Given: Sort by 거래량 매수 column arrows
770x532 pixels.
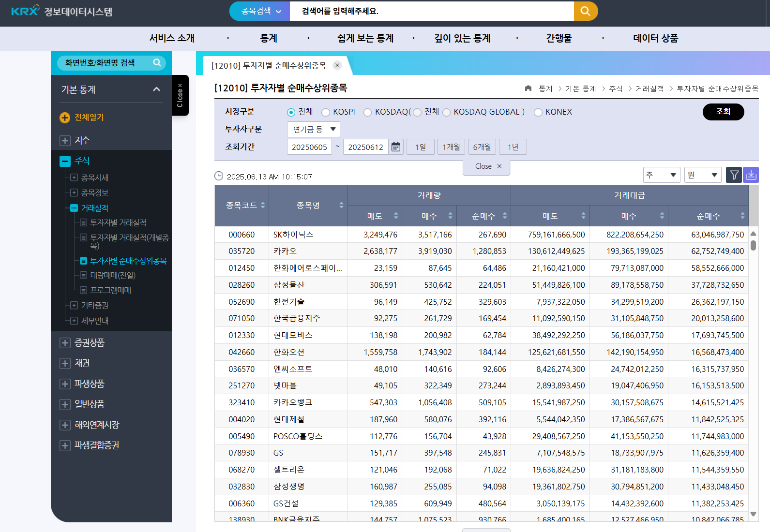Looking at the screenshot, I should click(x=450, y=216).
